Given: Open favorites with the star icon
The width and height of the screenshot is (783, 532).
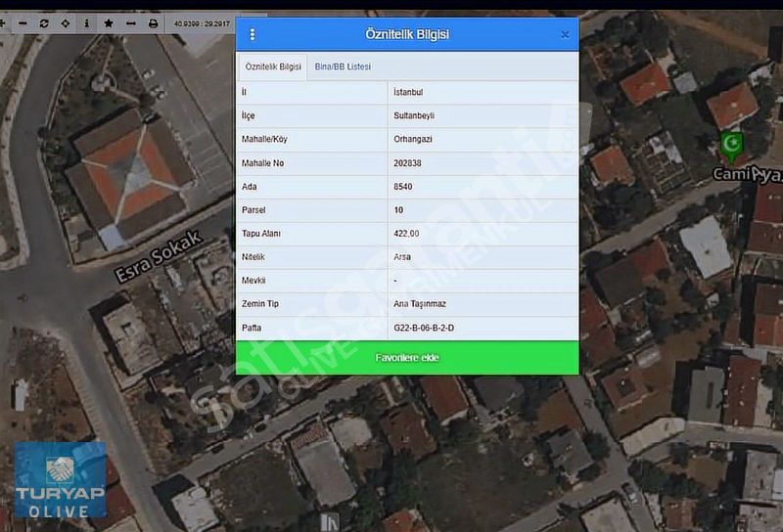Looking at the screenshot, I should 109,22.
